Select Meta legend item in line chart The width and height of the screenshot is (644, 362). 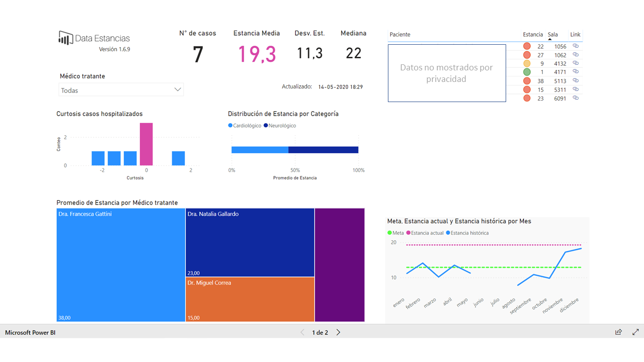[x=395, y=233]
